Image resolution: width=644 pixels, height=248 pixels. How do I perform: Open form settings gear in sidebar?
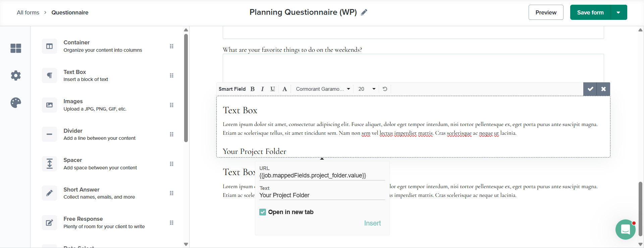pyautogui.click(x=16, y=75)
